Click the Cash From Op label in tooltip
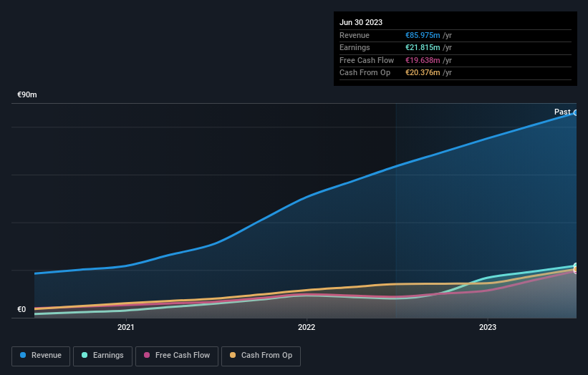588x375 pixels. pos(365,73)
